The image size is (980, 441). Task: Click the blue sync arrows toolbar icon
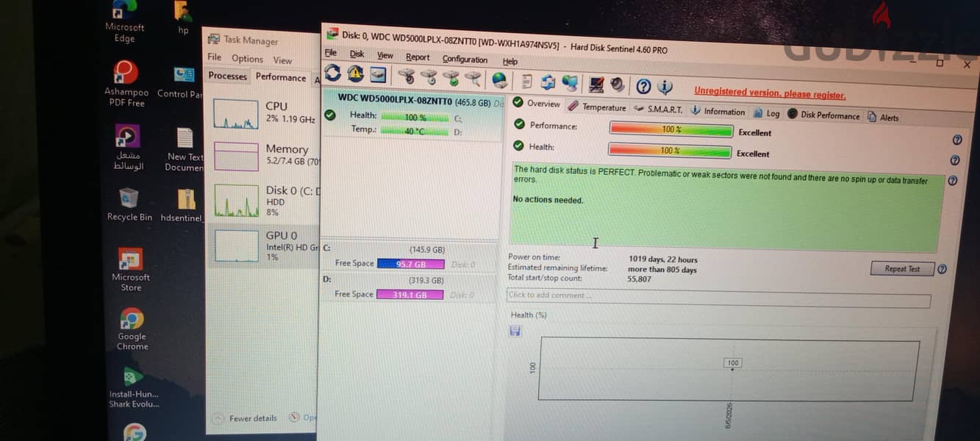point(548,82)
